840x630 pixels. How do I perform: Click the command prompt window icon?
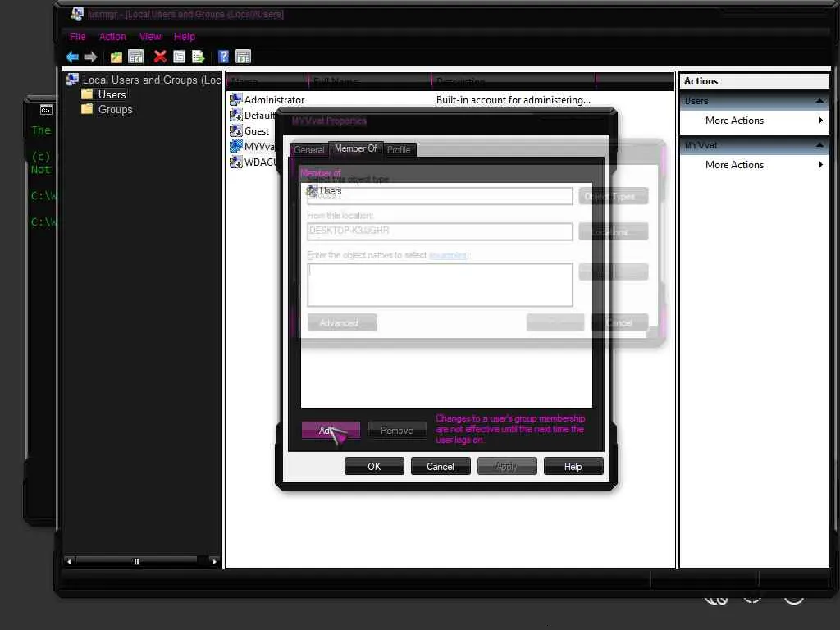(47, 110)
